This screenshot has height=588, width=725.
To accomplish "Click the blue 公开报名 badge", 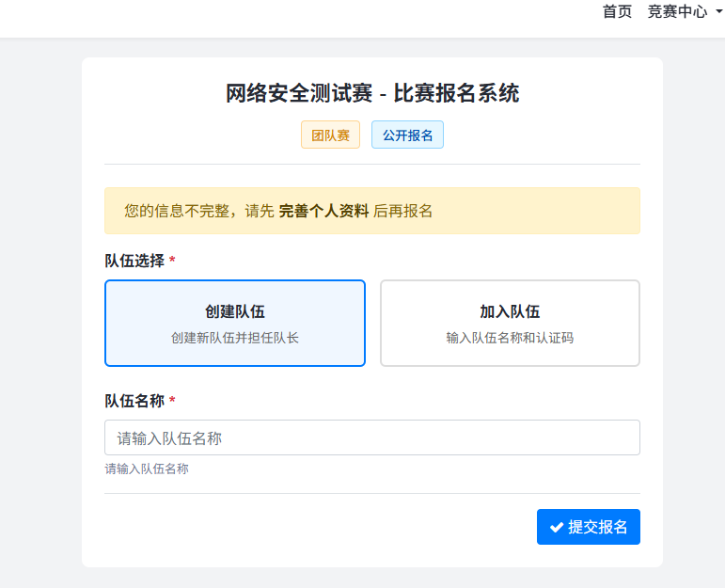I will (407, 135).
